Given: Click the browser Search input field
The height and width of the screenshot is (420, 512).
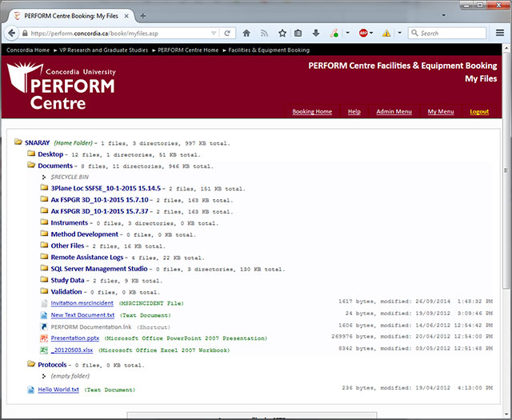Looking at the screenshot, I should pos(451,34).
